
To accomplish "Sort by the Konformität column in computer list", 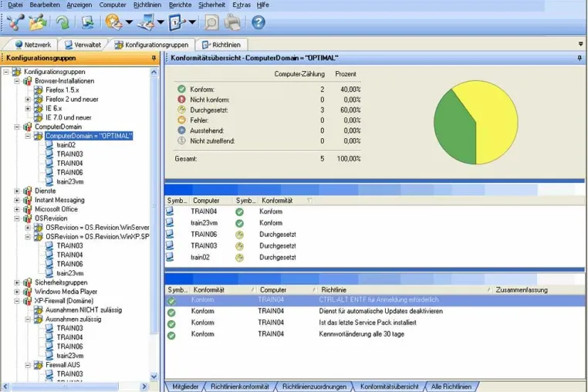I will 286,201.
